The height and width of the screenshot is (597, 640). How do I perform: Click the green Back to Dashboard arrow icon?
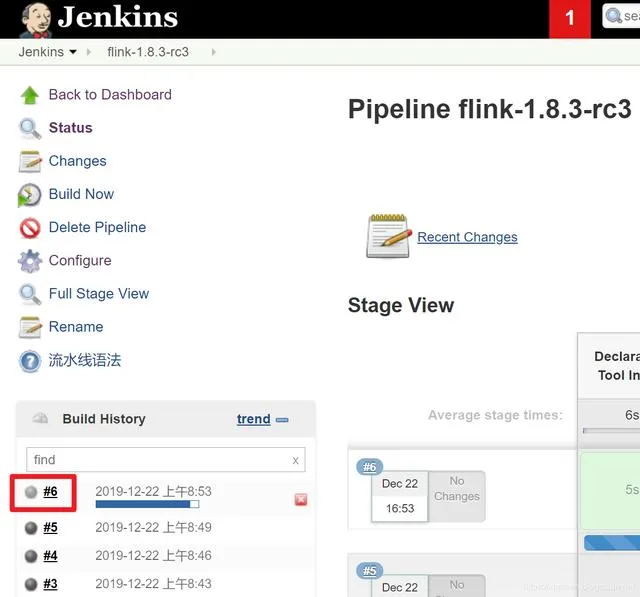click(30, 95)
